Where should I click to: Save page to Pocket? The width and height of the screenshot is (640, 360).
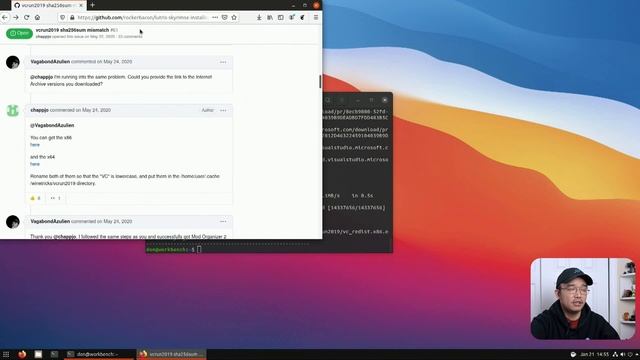[x=224, y=18]
